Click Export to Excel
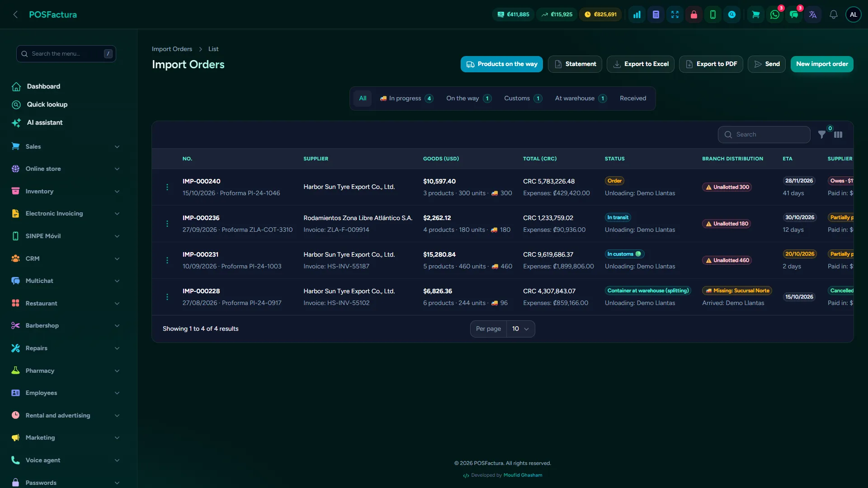Image resolution: width=868 pixels, height=488 pixels. tap(641, 64)
